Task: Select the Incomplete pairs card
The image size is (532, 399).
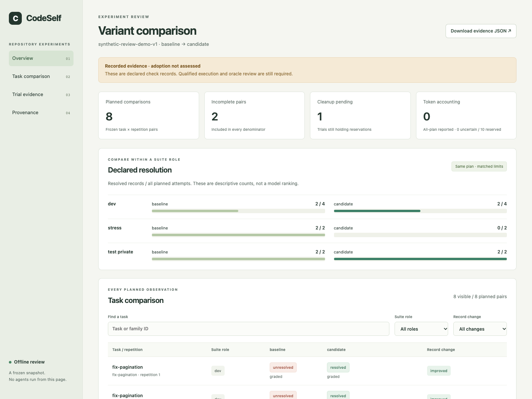Action: pos(255,116)
